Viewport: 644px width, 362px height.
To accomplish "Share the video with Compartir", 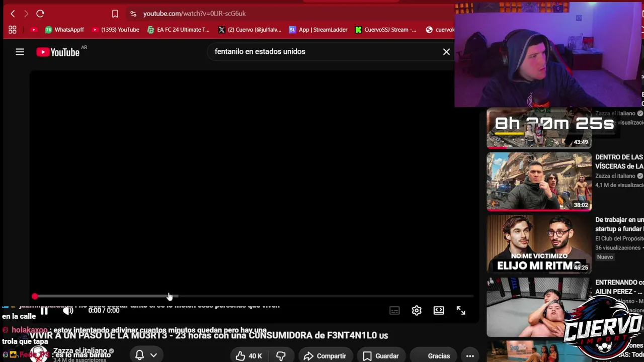I will [325, 356].
